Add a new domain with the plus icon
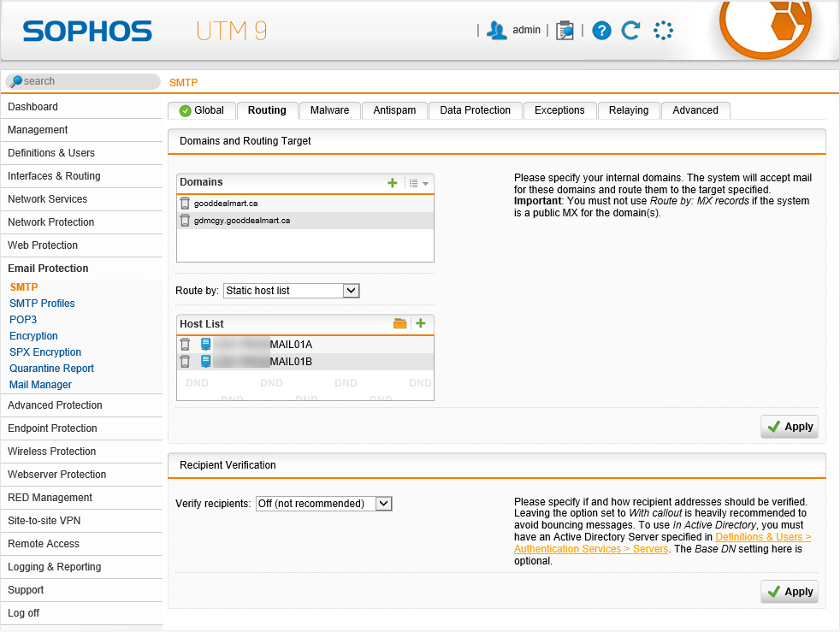Screen dimensions: 840x632 point(392,183)
